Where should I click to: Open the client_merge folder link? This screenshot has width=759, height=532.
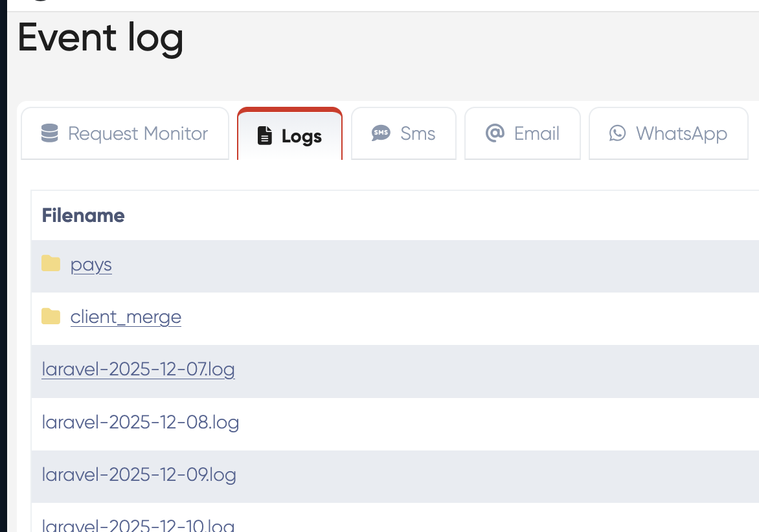pos(126,317)
